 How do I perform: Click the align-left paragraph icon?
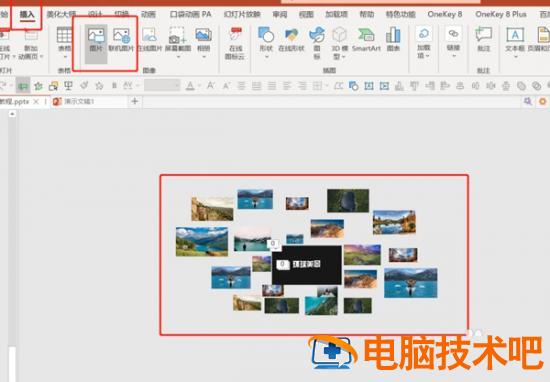(287, 85)
